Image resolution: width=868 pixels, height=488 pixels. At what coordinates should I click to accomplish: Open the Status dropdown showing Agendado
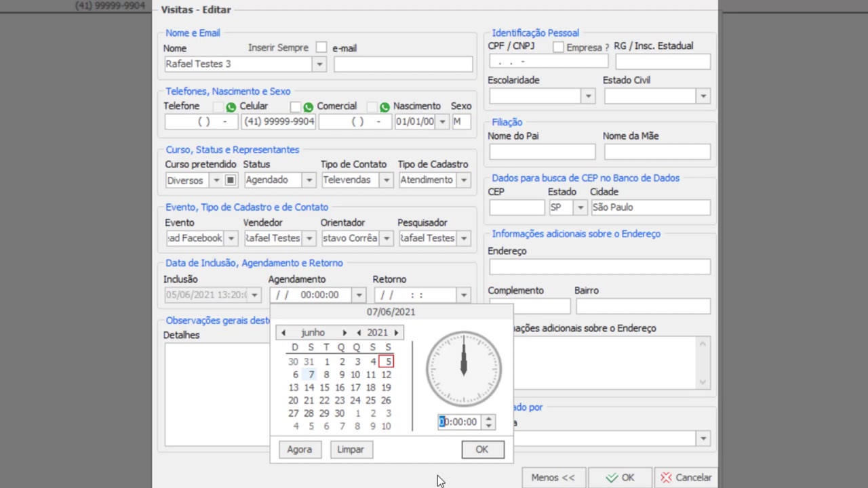pyautogui.click(x=309, y=180)
